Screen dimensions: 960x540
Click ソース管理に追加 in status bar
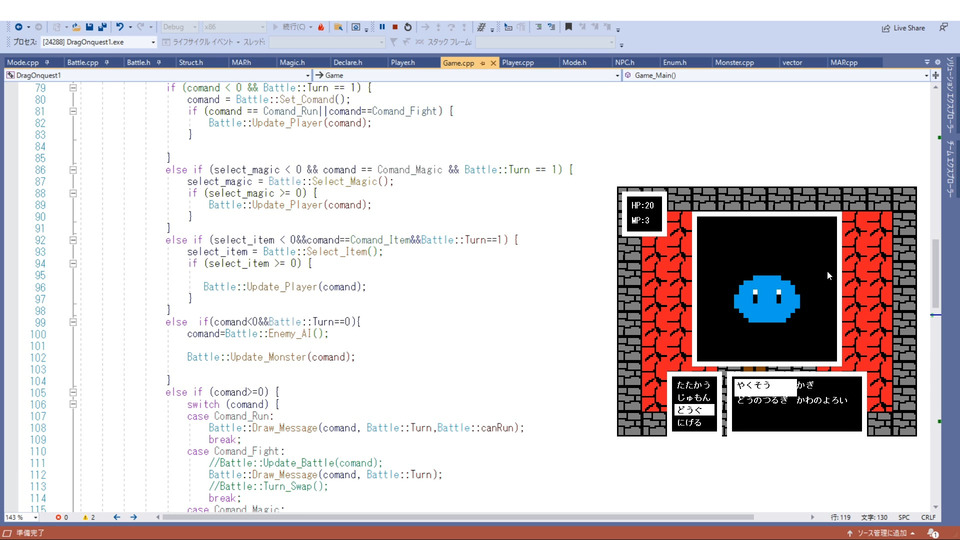tap(881, 533)
